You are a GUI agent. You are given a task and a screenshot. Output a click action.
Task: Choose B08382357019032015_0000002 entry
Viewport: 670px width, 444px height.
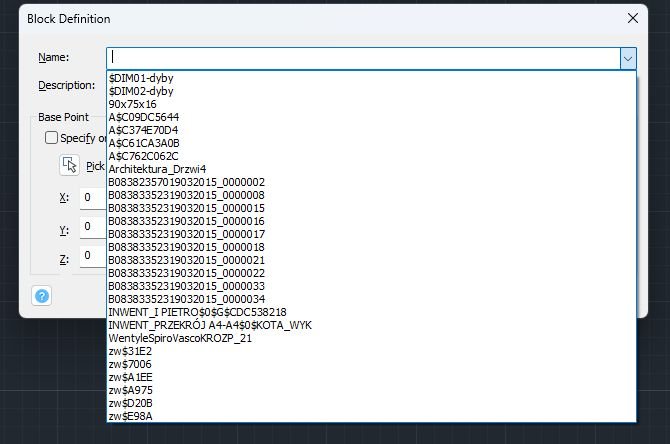(186, 182)
